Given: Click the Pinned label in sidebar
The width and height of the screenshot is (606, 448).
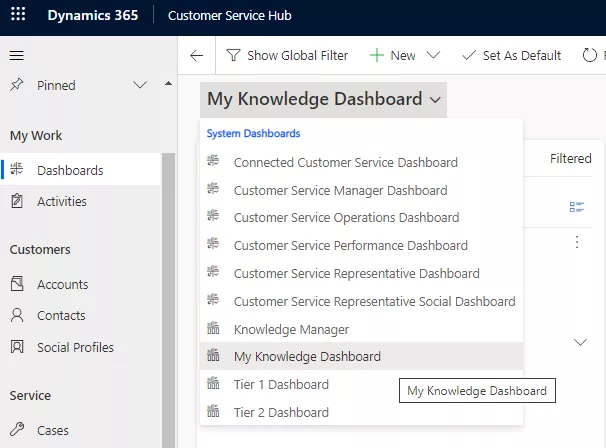Looking at the screenshot, I should tap(56, 85).
